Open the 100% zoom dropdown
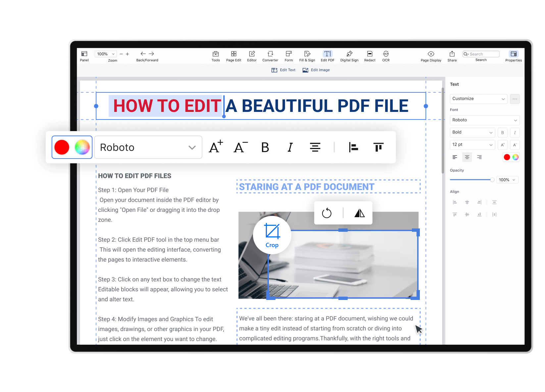Image resolution: width=545 pixels, height=392 pixels. 106,54
